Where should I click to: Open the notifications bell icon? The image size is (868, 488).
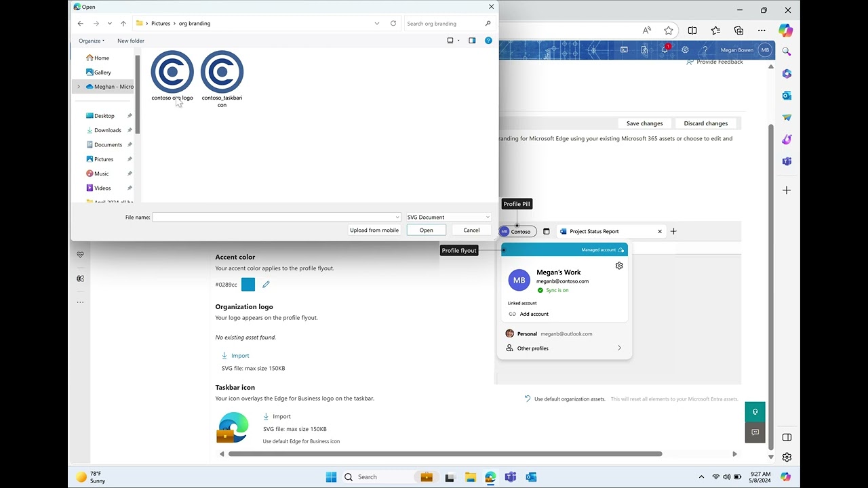click(x=665, y=50)
